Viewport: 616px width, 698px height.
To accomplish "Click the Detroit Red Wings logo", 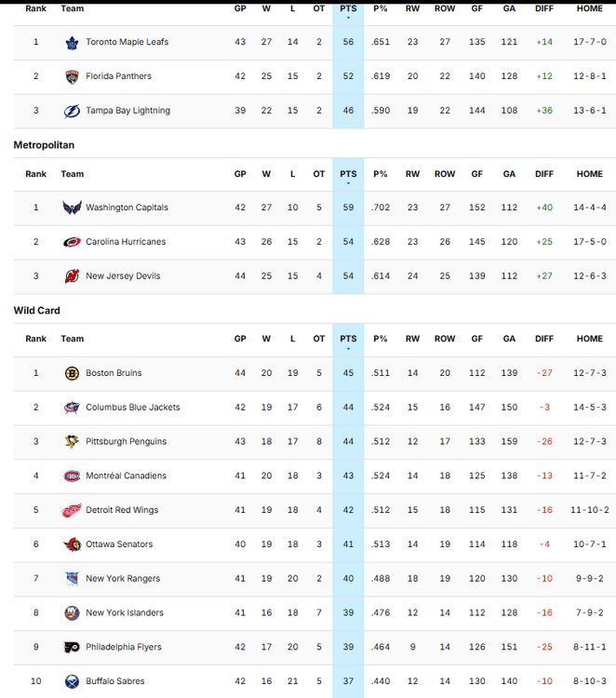I will (x=72, y=510).
